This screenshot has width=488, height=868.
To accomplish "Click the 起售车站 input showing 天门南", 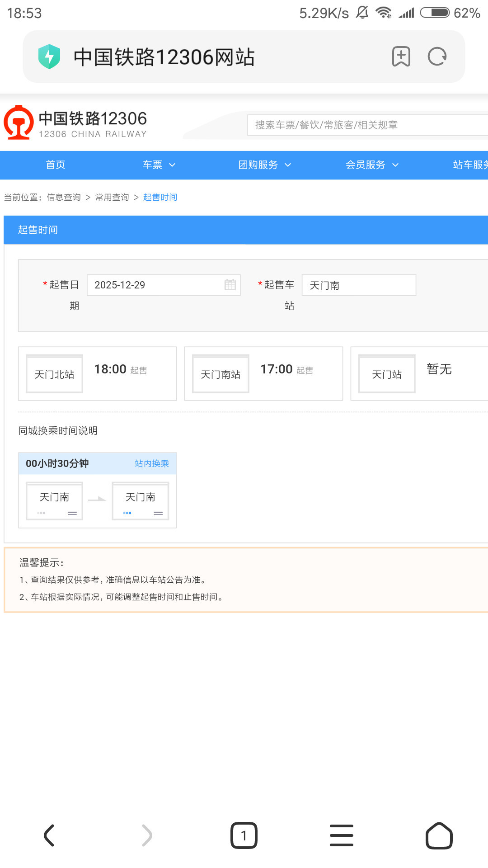I will (x=359, y=285).
